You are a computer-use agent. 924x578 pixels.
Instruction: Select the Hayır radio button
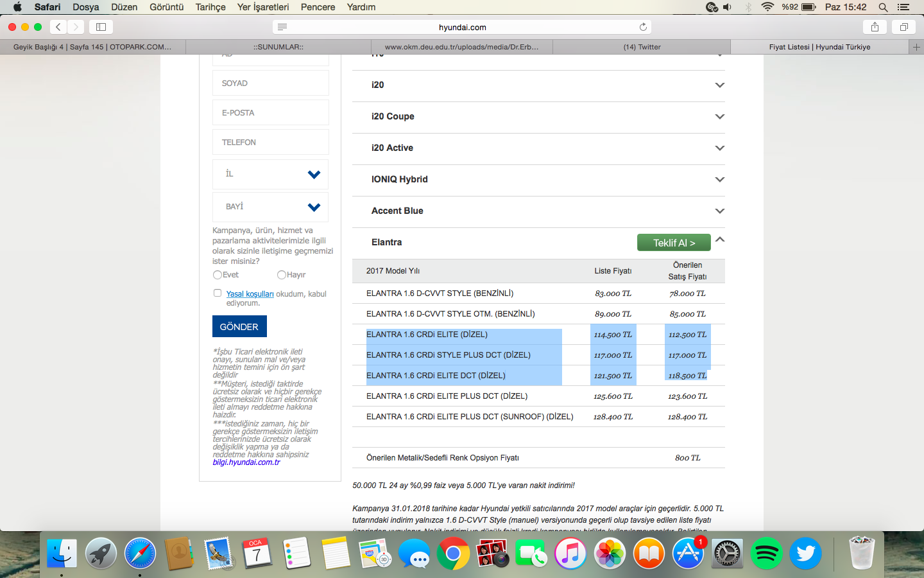coord(281,275)
